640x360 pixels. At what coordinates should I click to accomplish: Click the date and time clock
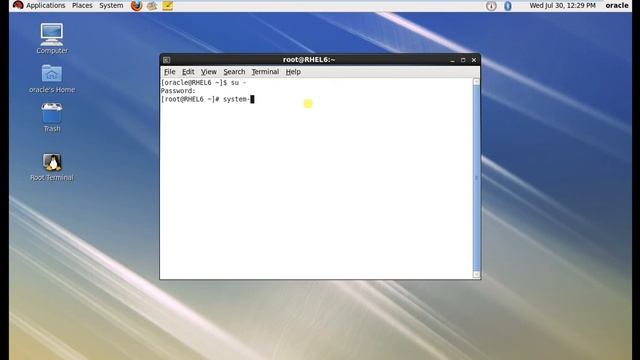pyautogui.click(x=562, y=5)
